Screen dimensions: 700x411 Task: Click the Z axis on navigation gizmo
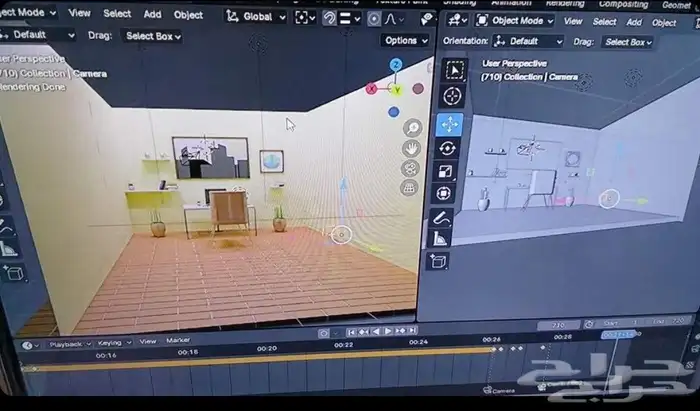[x=396, y=65]
